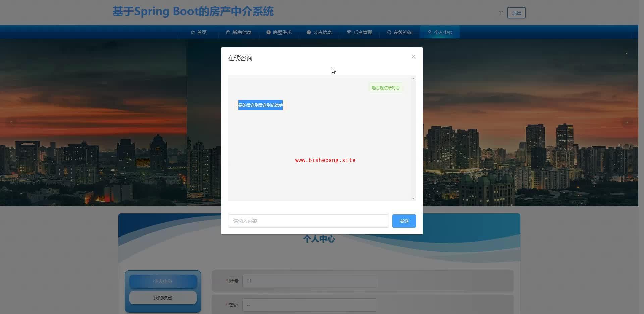Open the 首页 home tab
This screenshot has height=314, width=644.
tap(198, 32)
